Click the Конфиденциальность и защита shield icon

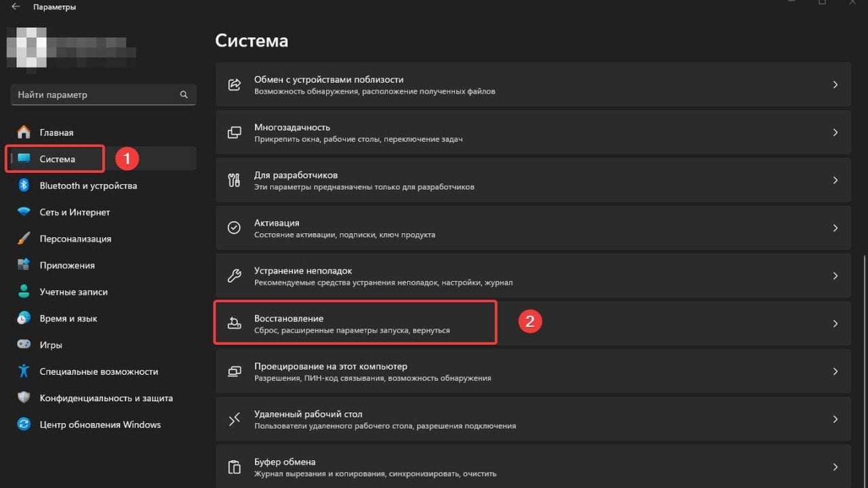(24, 398)
